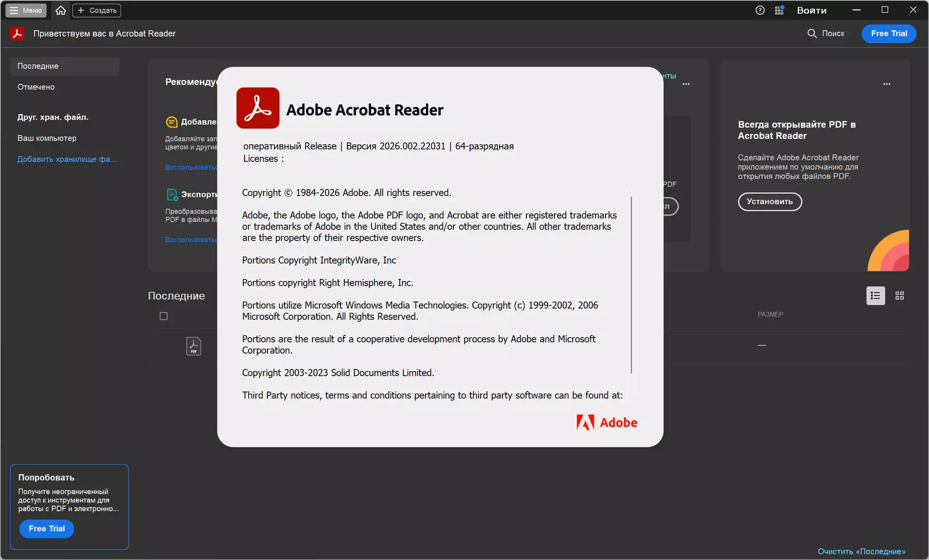
Task: Click the add comments tool icon
Action: [172, 122]
